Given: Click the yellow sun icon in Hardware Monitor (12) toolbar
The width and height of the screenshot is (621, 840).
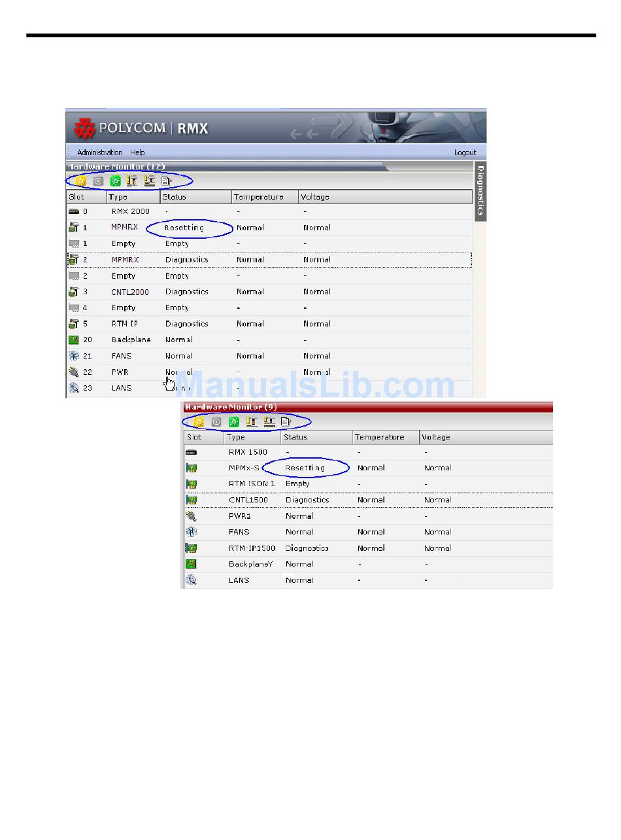Looking at the screenshot, I should tap(81, 181).
